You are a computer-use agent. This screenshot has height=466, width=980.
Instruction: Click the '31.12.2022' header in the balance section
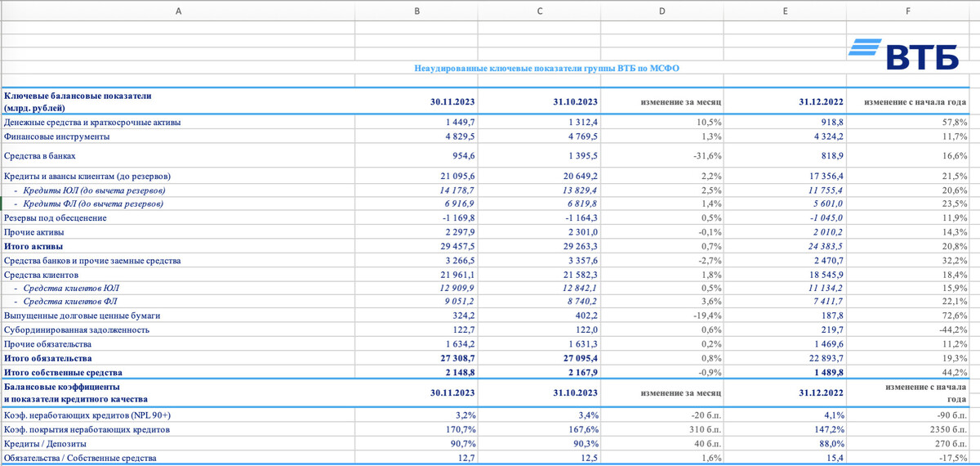coord(820,102)
